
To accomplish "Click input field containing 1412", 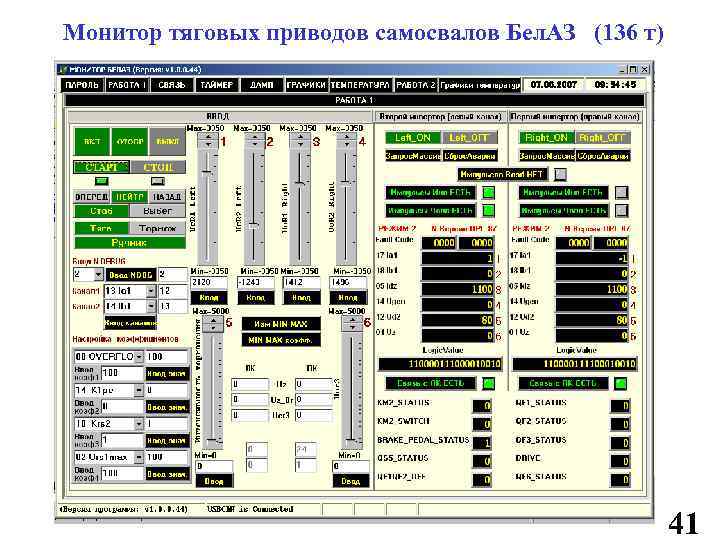I will click(301, 282).
